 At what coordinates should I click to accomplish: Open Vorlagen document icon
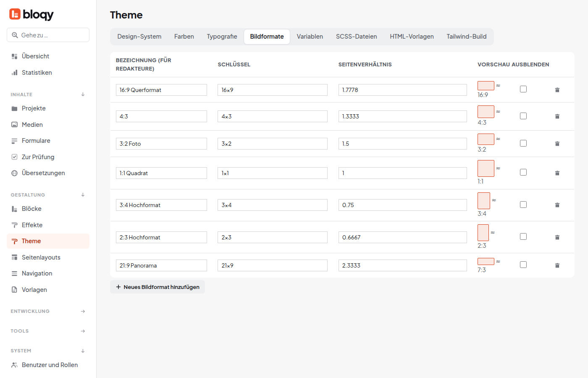[x=14, y=290]
